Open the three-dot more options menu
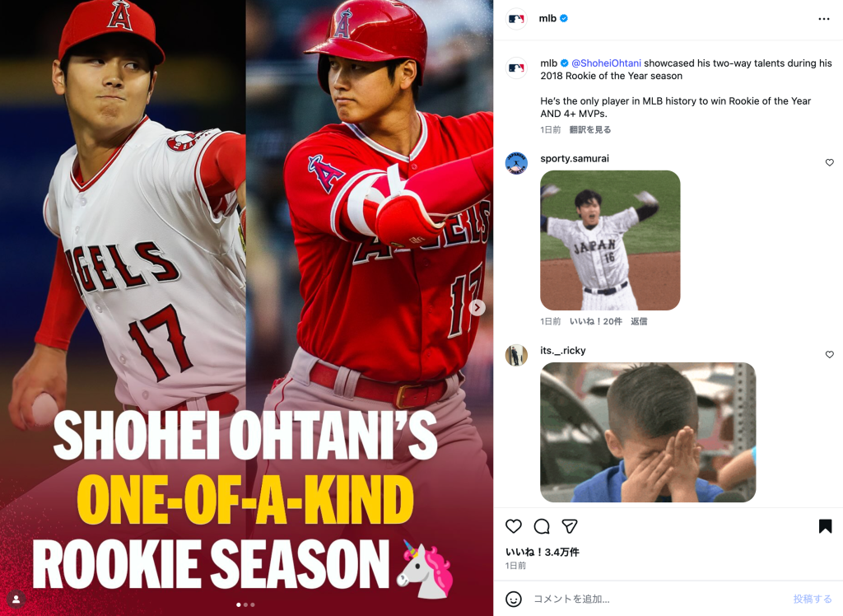Screen dimensions: 843x616 coord(823,19)
